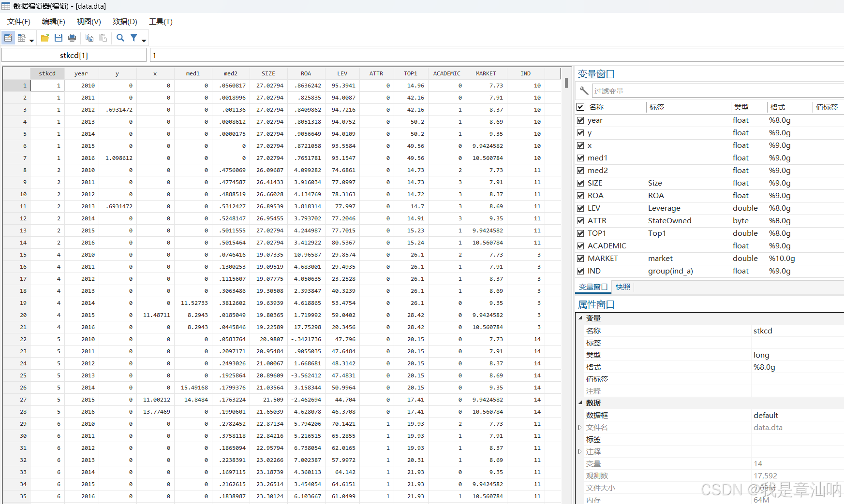Click the open file folder icon
844x504 pixels.
coord(45,38)
